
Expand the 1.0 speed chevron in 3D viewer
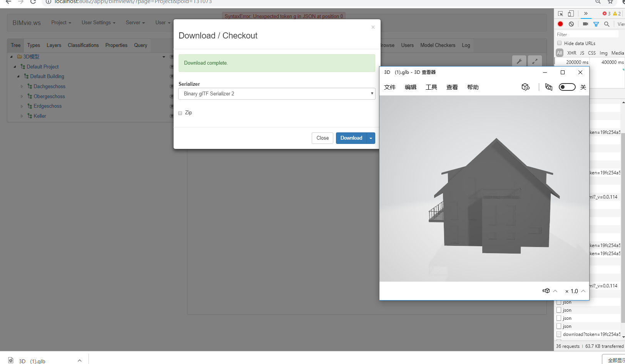coord(583,291)
